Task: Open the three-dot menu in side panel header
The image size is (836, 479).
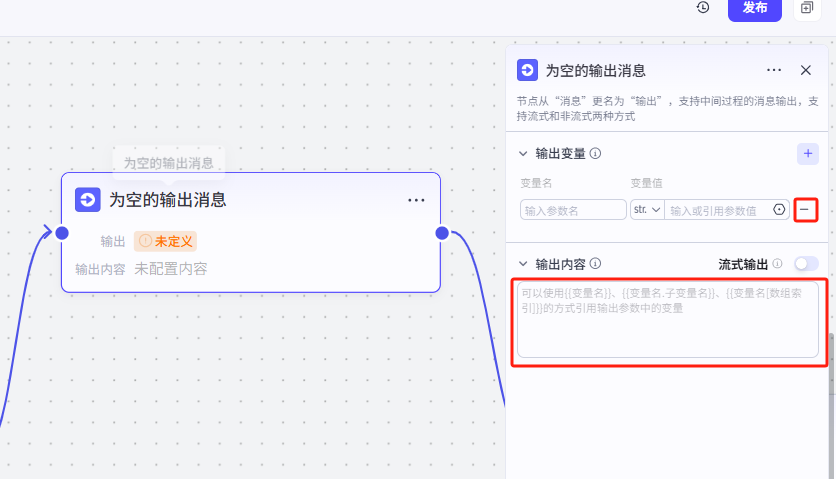Action: coord(774,70)
